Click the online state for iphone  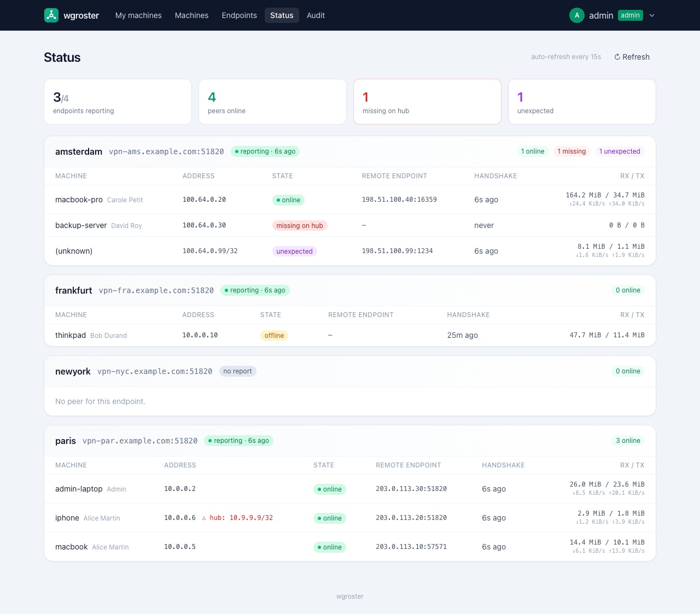tap(330, 518)
